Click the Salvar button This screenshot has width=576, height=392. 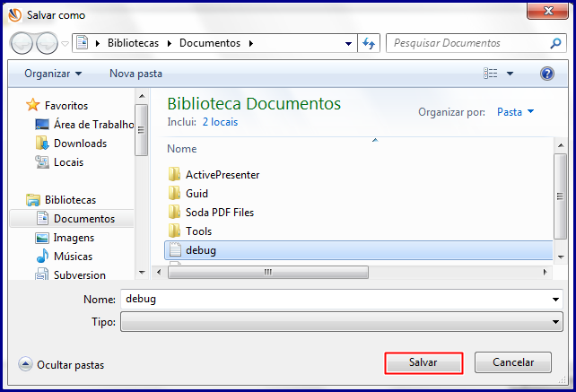click(x=423, y=363)
